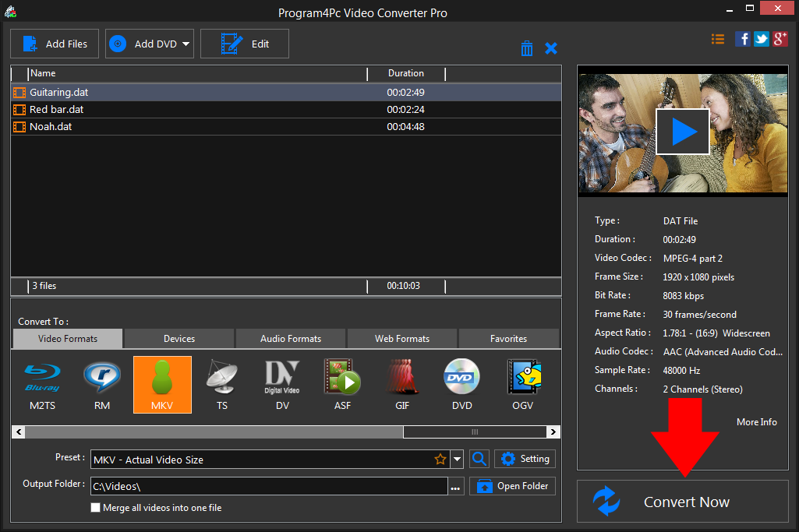Click the More Info link

click(x=756, y=421)
